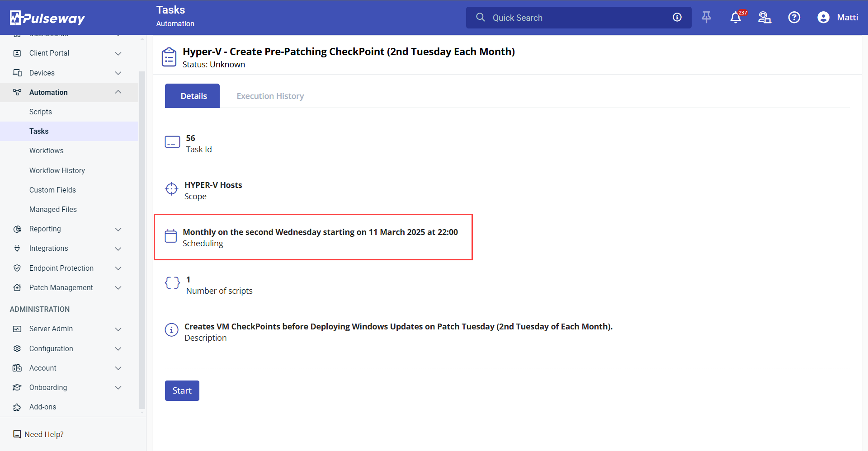This screenshot has width=868, height=451.
Task: Click the Account building icon
Action: (x=17, y=368)
